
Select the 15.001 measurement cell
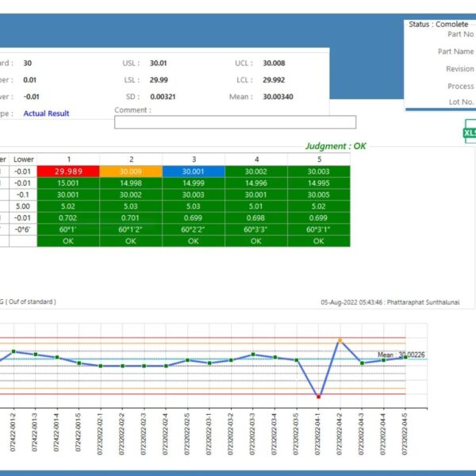68,182
